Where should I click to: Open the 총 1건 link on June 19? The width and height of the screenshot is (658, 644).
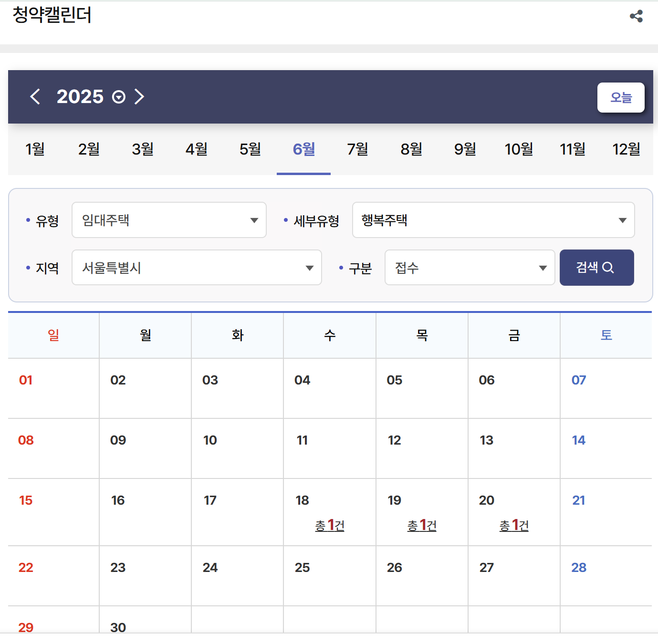click(422, 525)
